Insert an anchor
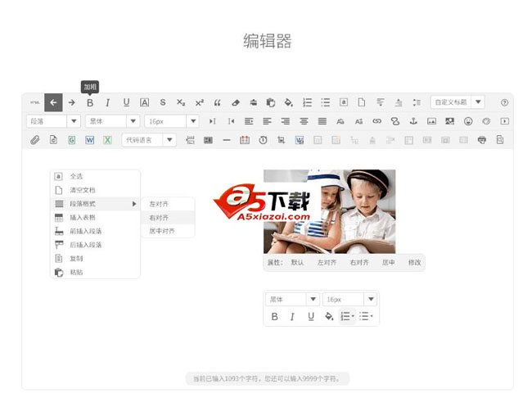The width and height of the screenshot is (532, 411). pyautogui.click(x=413, y=121)
